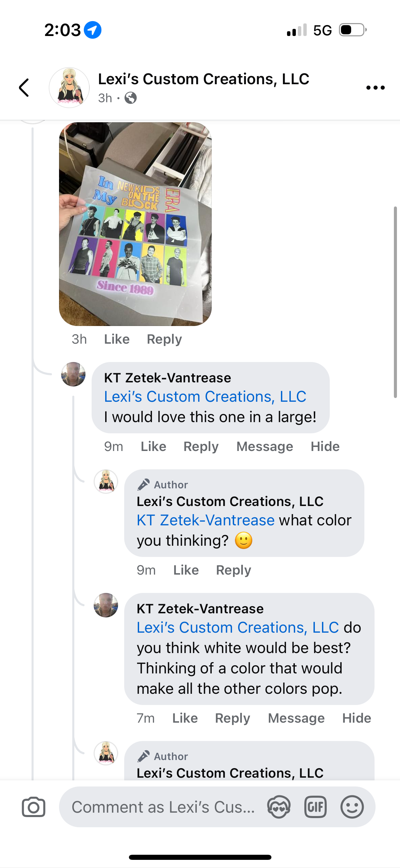Open Lexi's Custom Creations page title
This screenshot has width=400, height=868.
(204, 79)
